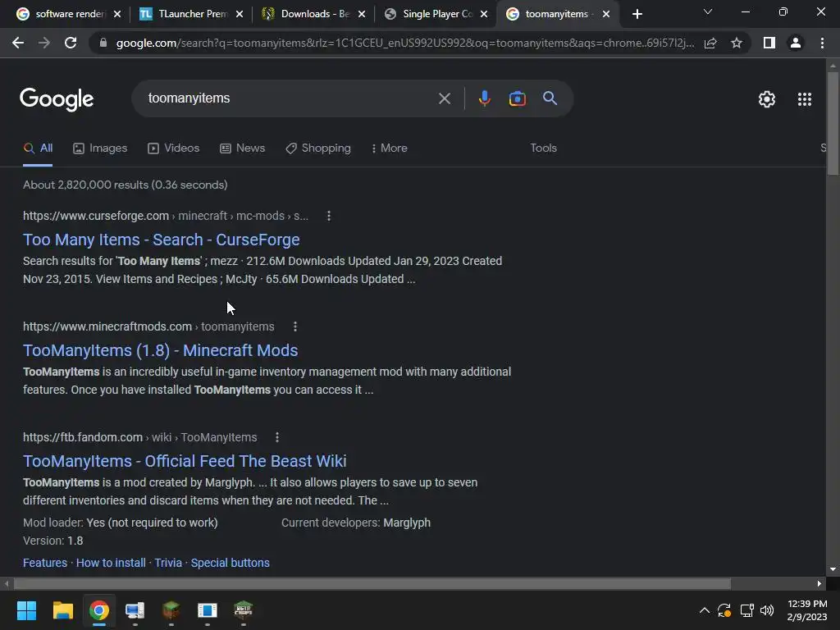Open the sync status tray icon
This screenshot has height=630, width=840.
coord(724,610)
